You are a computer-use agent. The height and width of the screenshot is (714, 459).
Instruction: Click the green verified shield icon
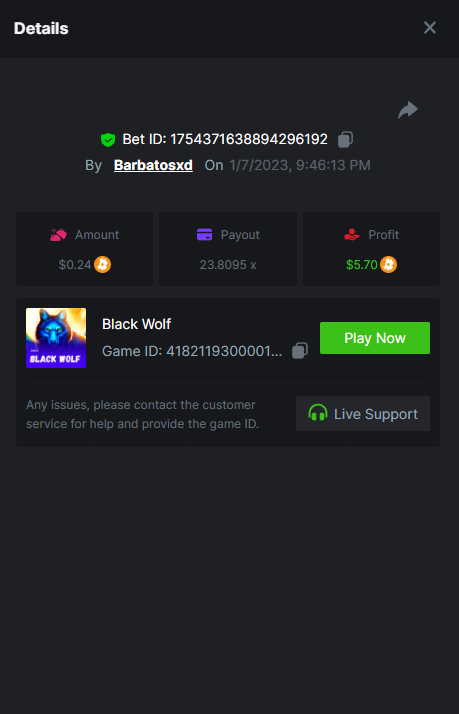click(108, 139)
